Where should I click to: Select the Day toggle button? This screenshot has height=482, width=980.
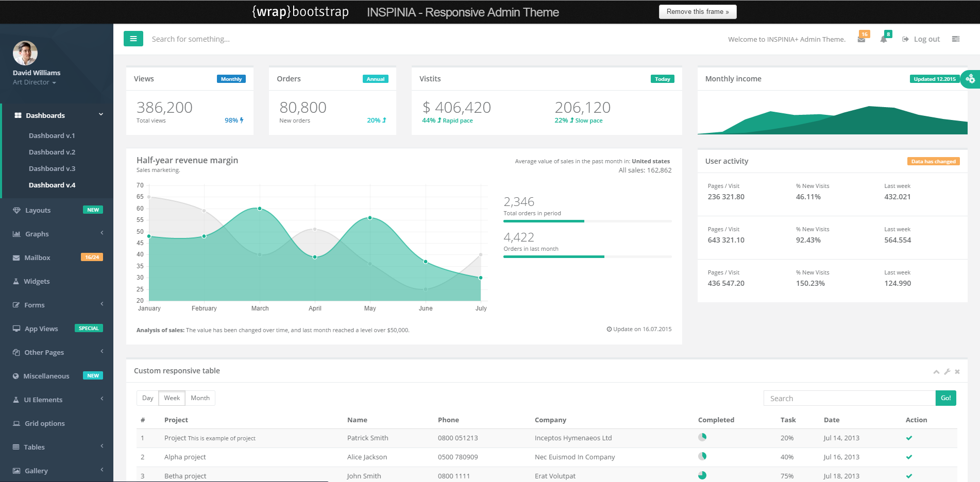tap(147, 398)
